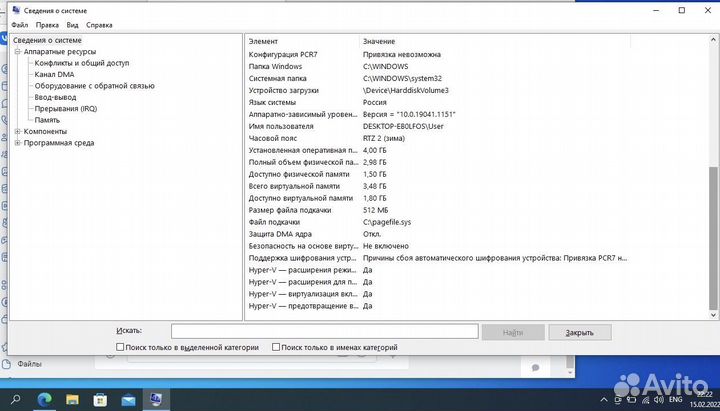This screenshot has height=411, width=720.
Task: Launch Microsoft Store from the taskbar
Action: [102, 399]
